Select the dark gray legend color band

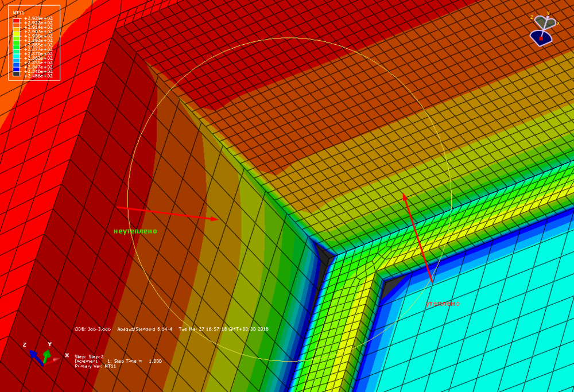point(16,73)
